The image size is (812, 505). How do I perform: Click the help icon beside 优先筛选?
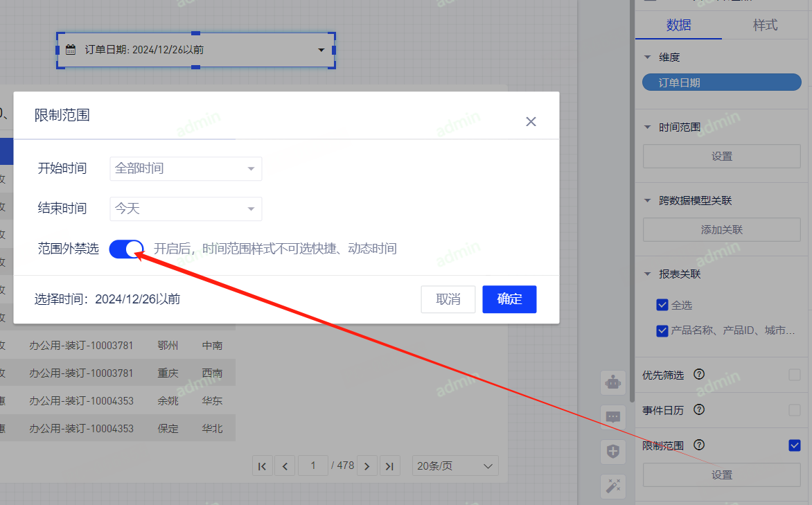tap(699, 375)
